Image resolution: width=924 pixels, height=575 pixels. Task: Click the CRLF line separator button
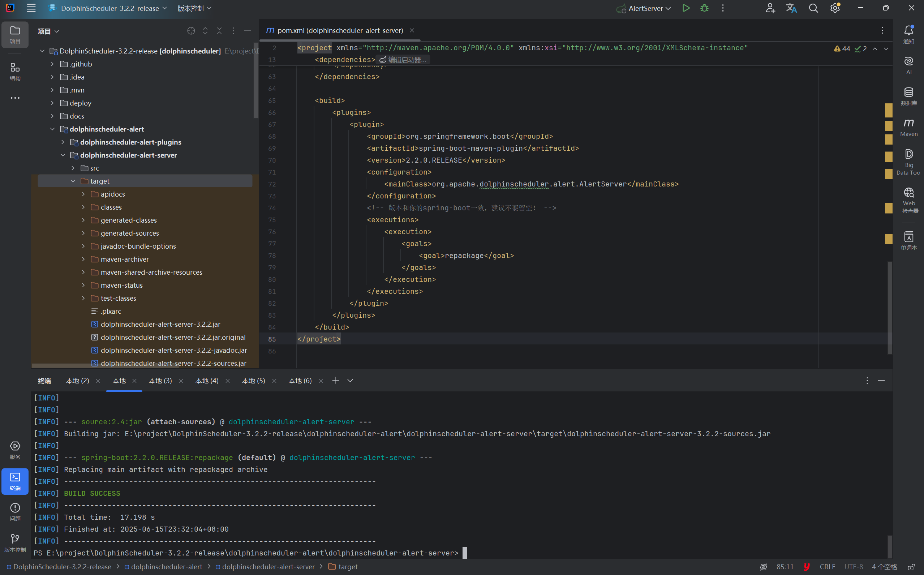tap(827, 567)
